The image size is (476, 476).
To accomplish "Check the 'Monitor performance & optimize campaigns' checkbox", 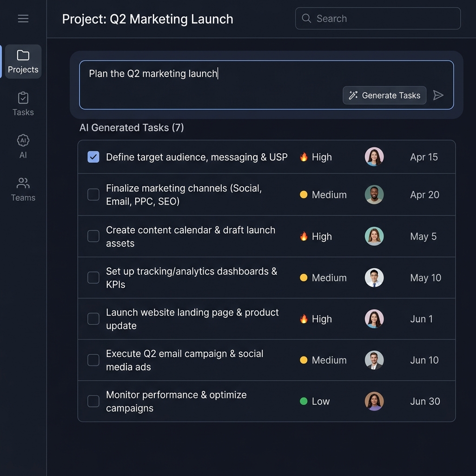I will coord(93,401).
